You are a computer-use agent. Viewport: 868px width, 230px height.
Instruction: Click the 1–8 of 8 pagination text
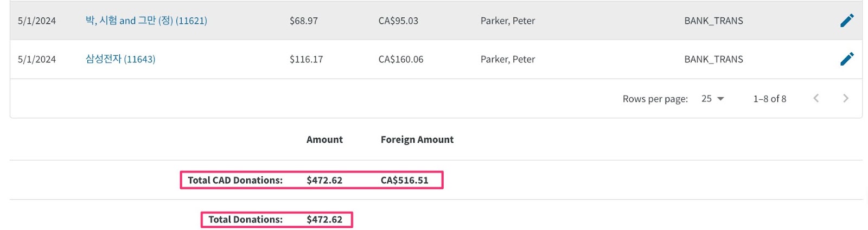coord(769,99)
